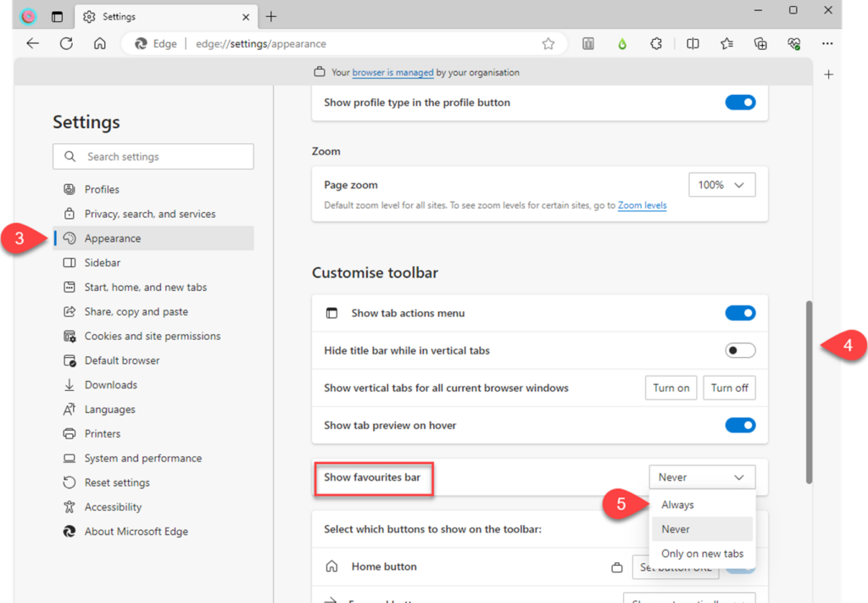The image size is (868, 603).
Task: Open the Zoom levels link
Action: pos(643,205)
